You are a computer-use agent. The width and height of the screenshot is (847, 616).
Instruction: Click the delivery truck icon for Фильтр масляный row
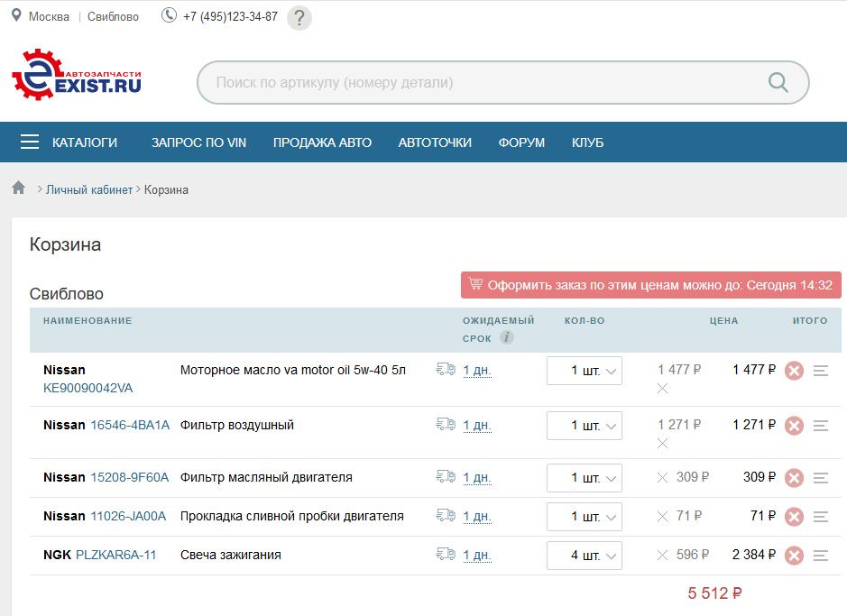coord(446,477)
